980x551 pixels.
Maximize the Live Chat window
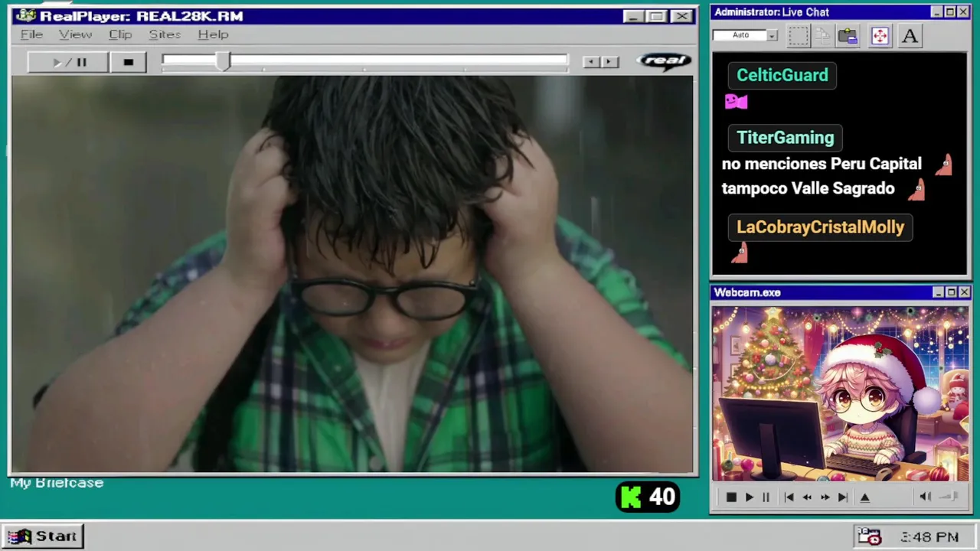(x=950, y=12)
